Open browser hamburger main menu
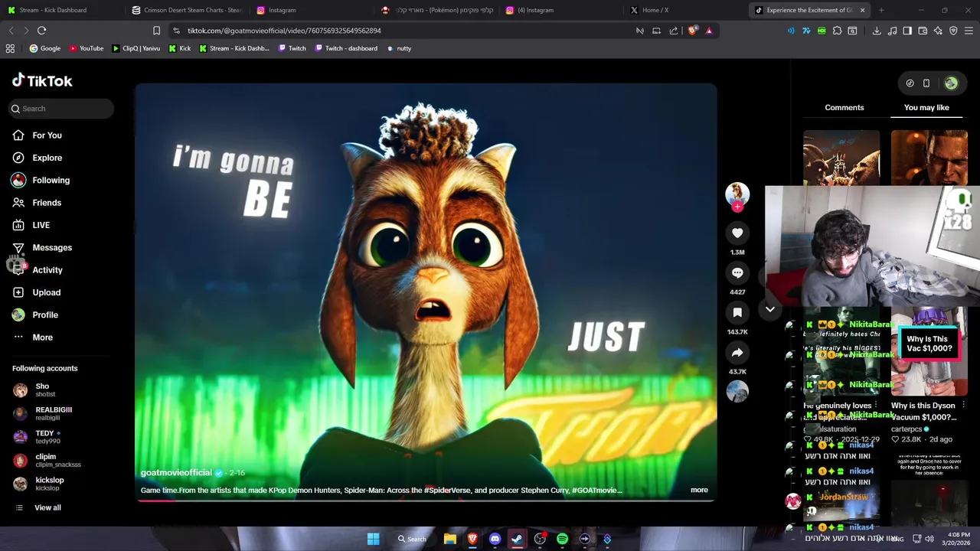The height and width of the screenshot is (551, 980). pos(969,31)
